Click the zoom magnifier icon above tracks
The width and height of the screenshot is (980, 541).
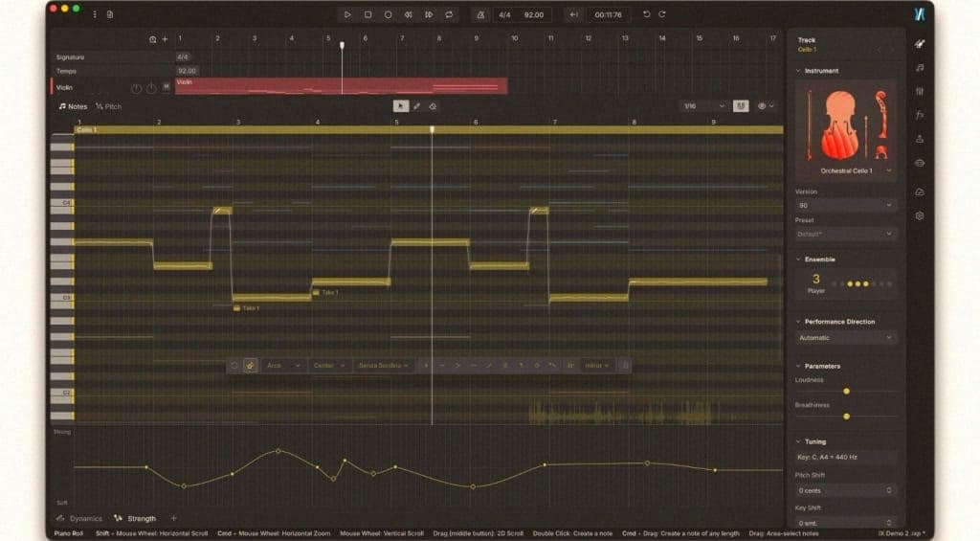pyautogui.click(x=152, y=38)
